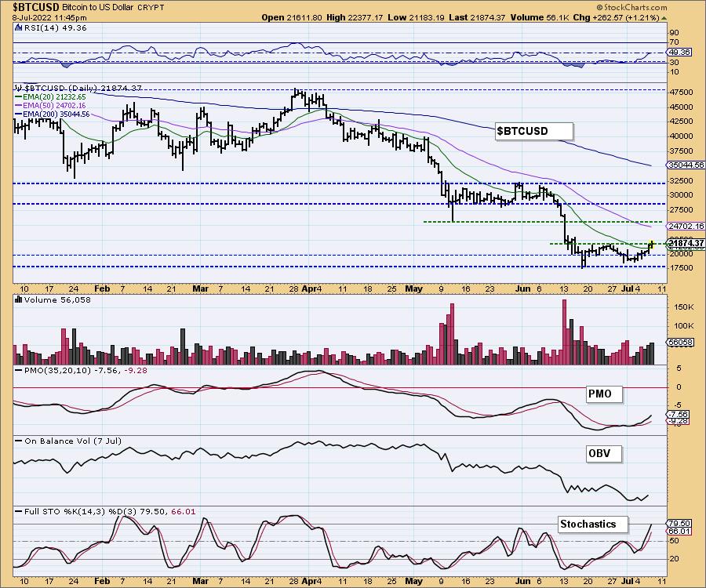Click the EMA(50) 24702.16 legend entry
Image resolution: width=706 pixels, height=588 pixels.
coord(50,105)
